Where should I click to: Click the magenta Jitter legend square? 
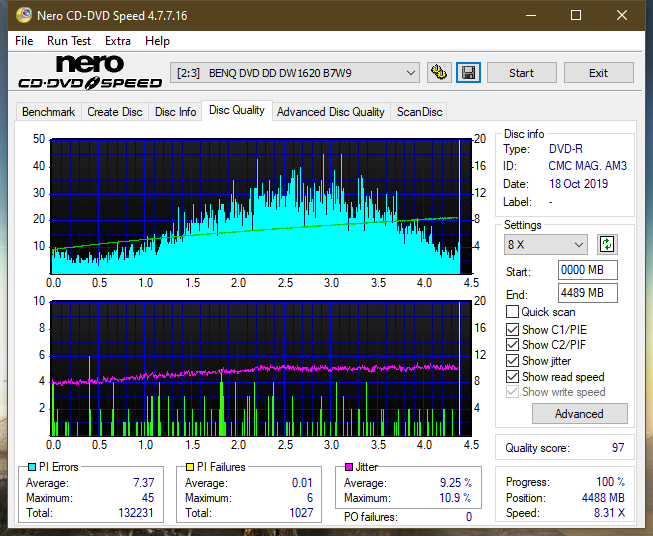(349, 467)
